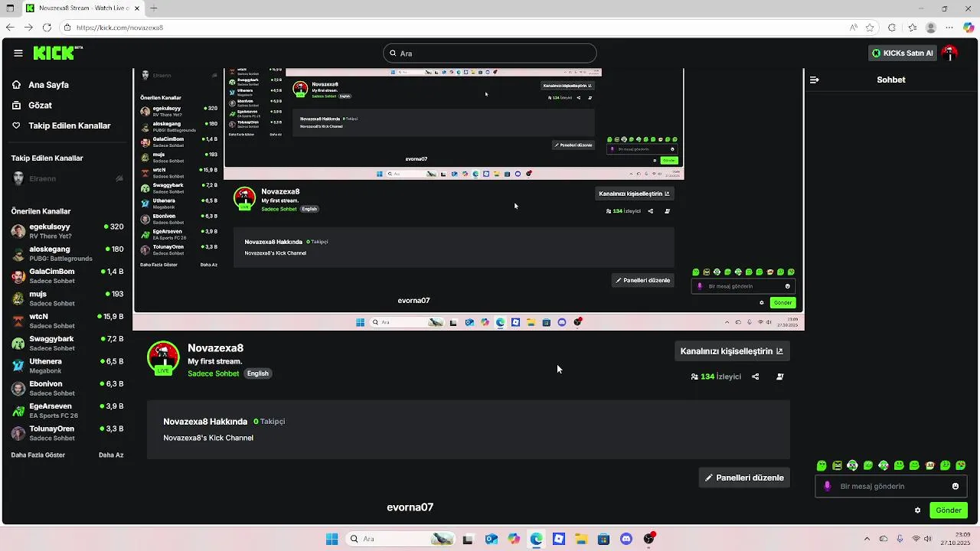Open recommended channel mujs
This screenshot has width=980, height=551.
[67, 298]
